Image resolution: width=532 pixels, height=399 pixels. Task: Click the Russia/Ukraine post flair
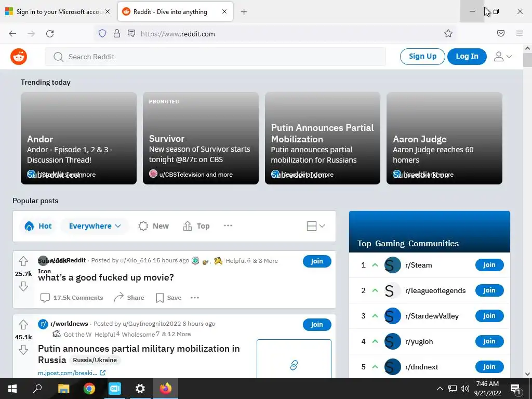(x=95, y=360)
